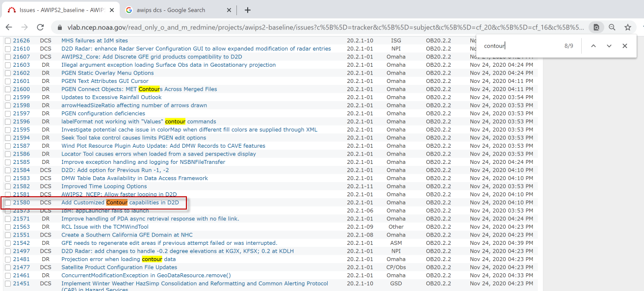Open 'ConcurrentModificationException in GeoDataResource.remove()' issue

coord(146,275)
